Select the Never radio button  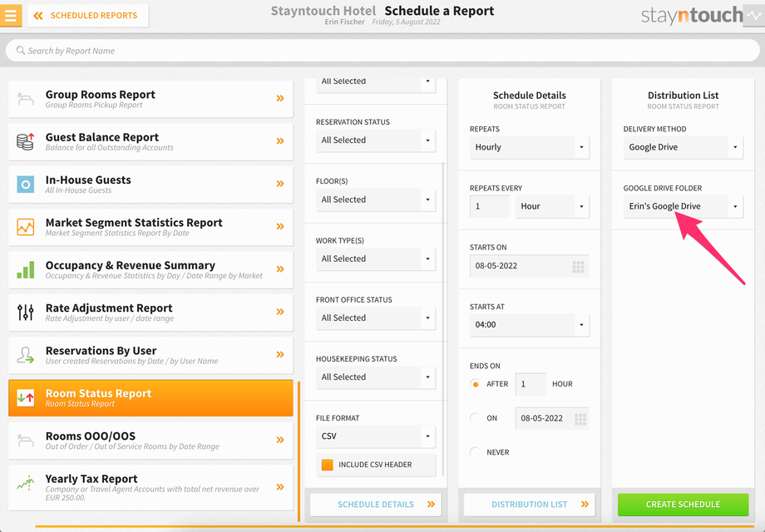coord(475,452)
